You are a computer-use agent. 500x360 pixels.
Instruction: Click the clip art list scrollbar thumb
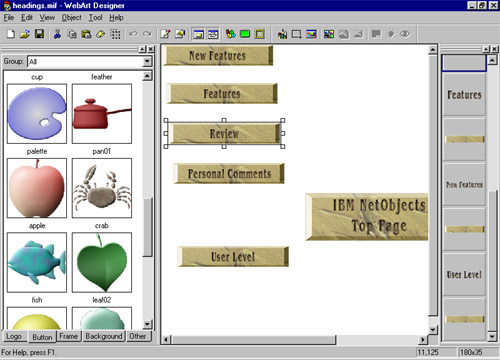click(147, 227)
